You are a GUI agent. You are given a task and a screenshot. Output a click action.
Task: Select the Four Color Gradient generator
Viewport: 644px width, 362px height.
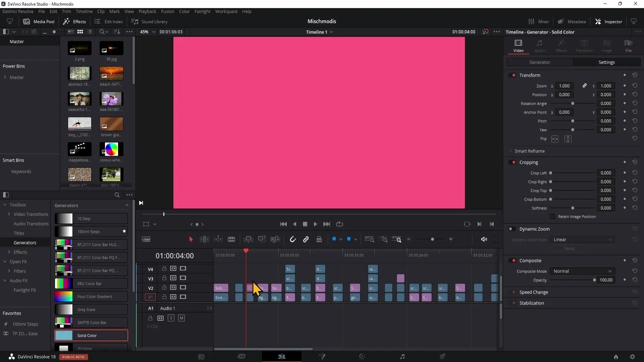click(x=91, y=297)
